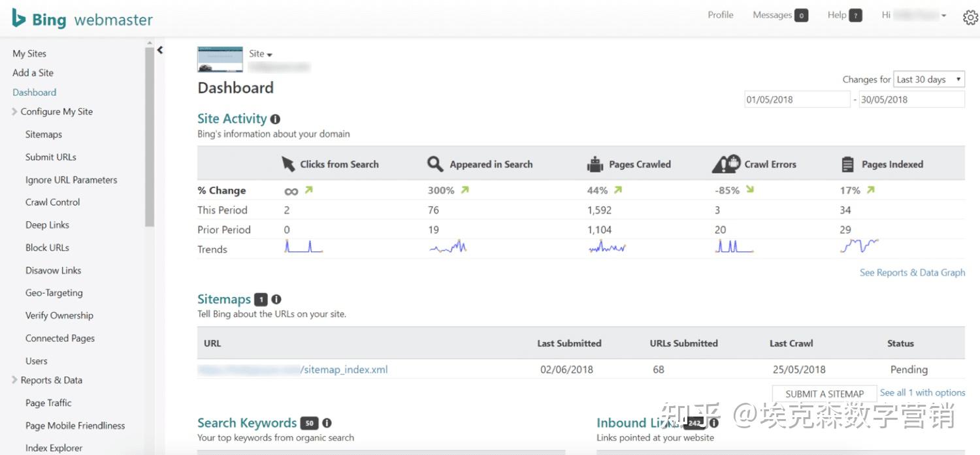Open the Site selector dropdown
Screen dimensions: 980x455
pos(261,54)
